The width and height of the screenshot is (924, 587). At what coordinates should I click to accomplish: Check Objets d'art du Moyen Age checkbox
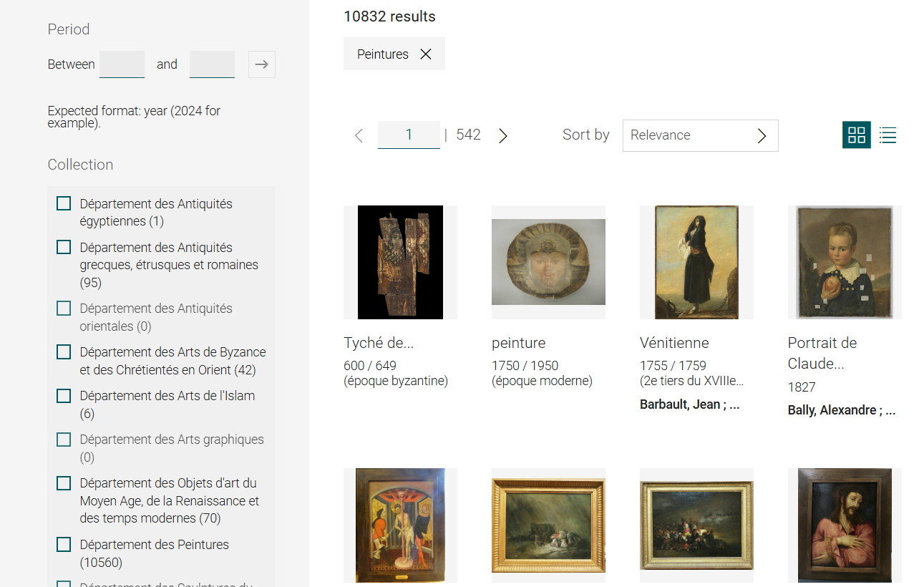[x=64, y=482]
